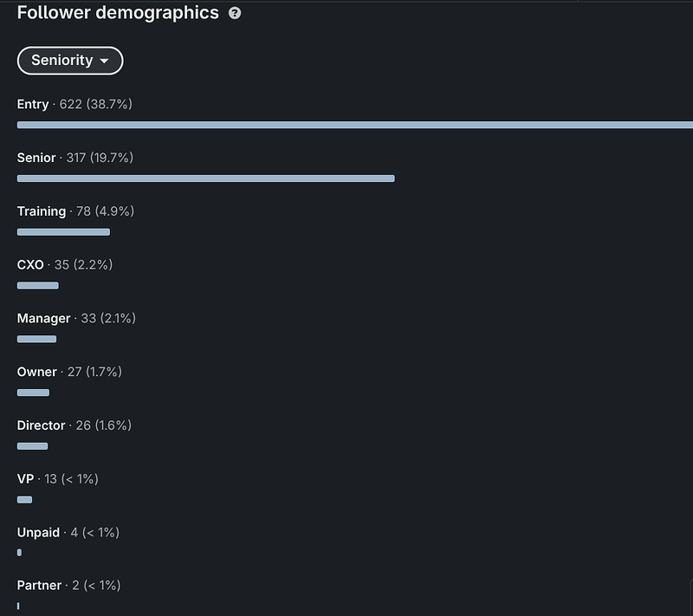Select the Owner seniority label
Image resolution: width=693 pixels, height=616 pixels.
tap(37, 372)
